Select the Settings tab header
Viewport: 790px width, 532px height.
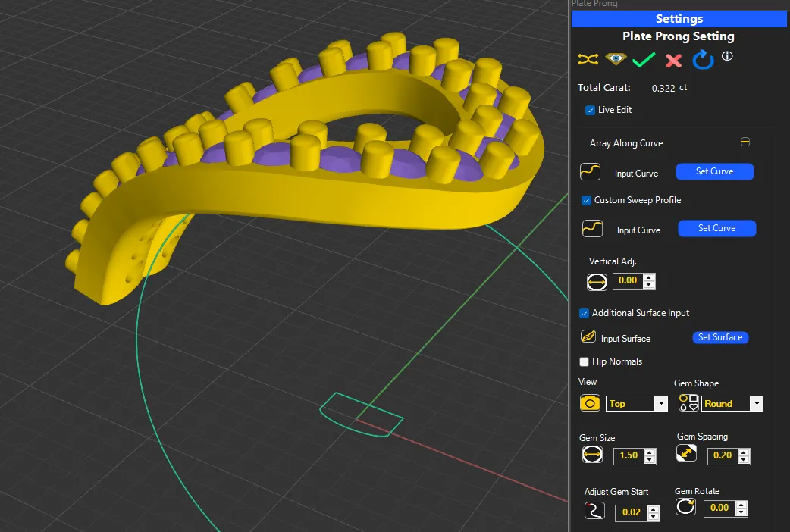[679, 19]
